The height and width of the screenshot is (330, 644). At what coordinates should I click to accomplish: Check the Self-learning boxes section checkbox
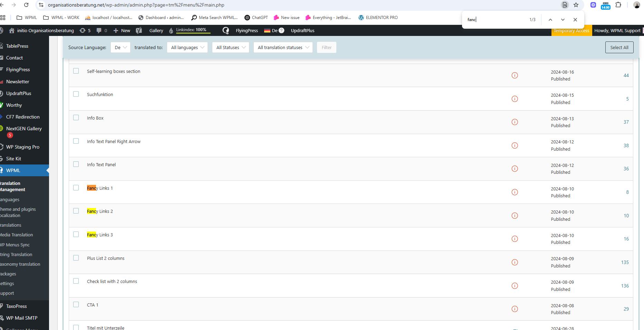[76, 71]
